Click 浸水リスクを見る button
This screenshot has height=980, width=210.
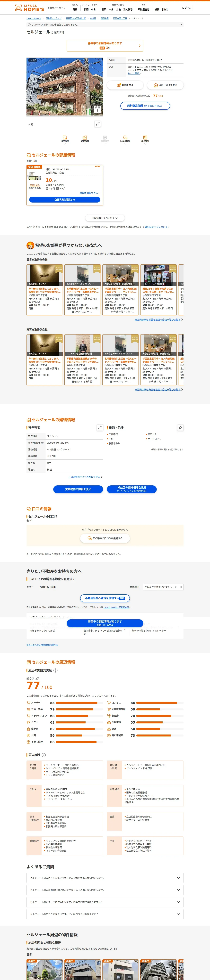[x=165, y=85]
